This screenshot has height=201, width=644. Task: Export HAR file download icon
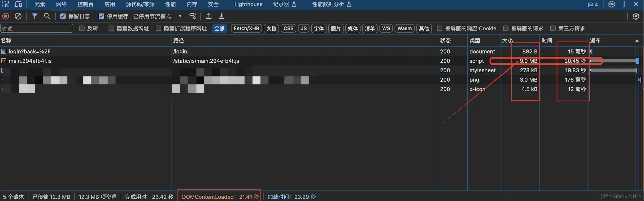tap(221, 16)
